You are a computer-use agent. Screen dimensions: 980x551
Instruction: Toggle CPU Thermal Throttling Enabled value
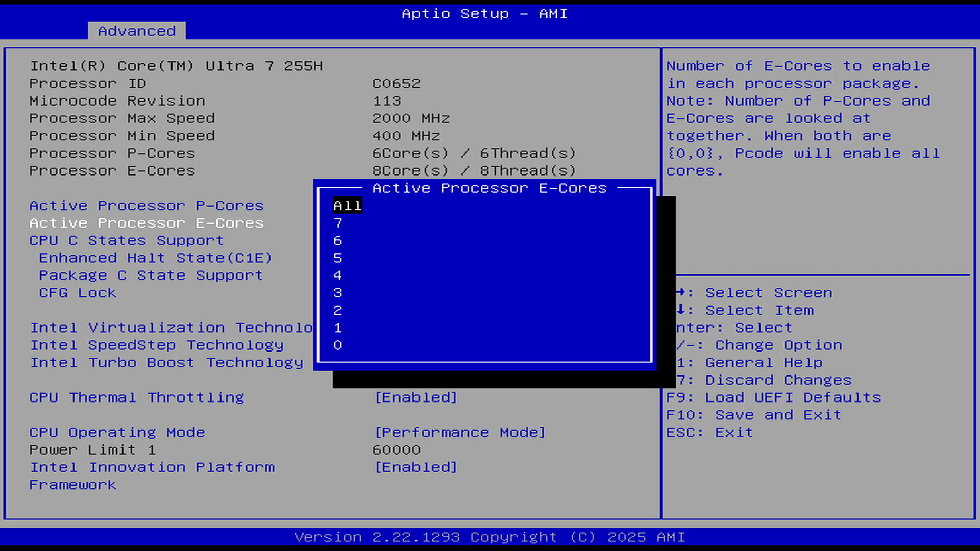416,397
